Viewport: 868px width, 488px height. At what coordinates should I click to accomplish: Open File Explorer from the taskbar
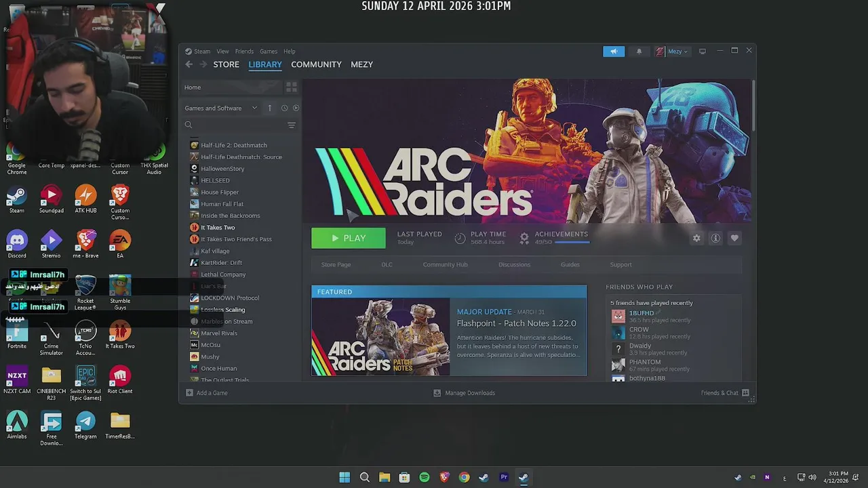pos(384,477)
